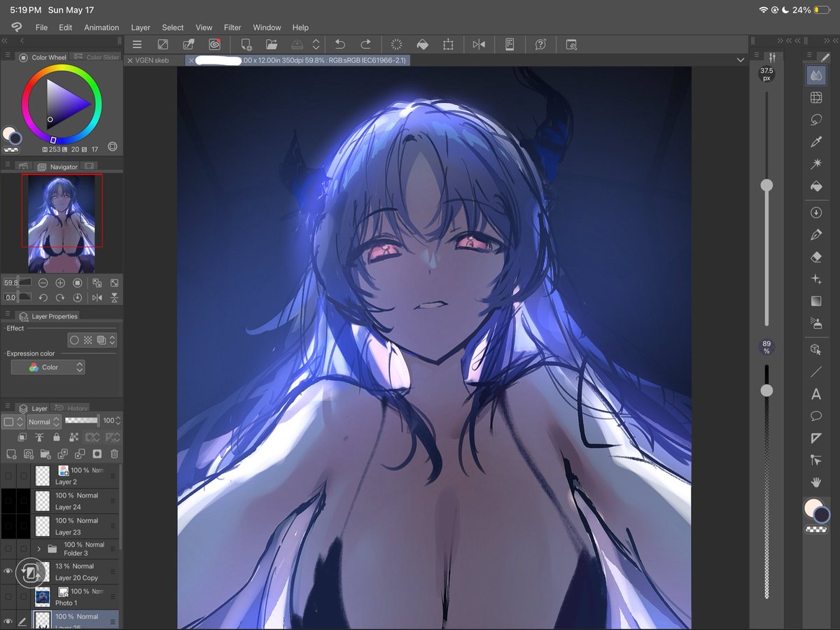
Task: Click the Decoration sparkle tool
Action: click(815, 279)
